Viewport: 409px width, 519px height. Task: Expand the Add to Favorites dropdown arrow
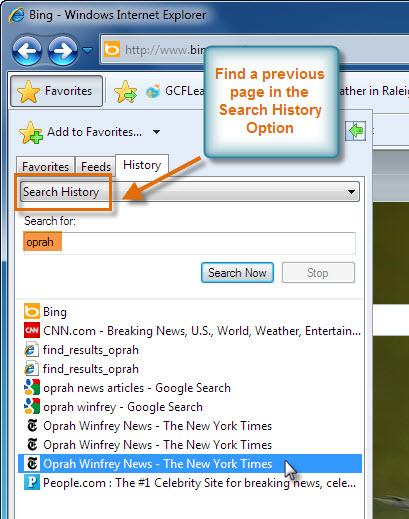click(156, 132)
